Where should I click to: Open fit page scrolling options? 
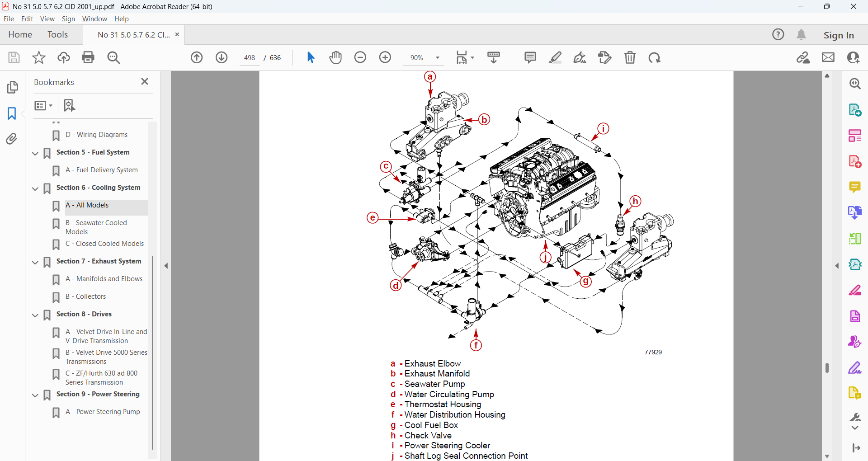click(465, 57)
